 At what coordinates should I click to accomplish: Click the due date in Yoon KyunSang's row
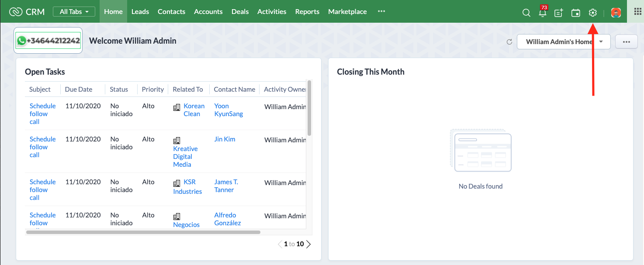pos(83,106)
